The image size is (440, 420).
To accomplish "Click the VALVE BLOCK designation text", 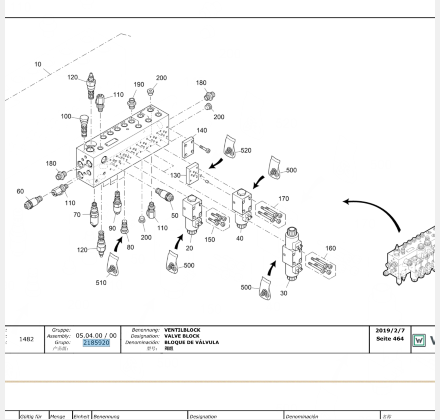I will [182, 336].
